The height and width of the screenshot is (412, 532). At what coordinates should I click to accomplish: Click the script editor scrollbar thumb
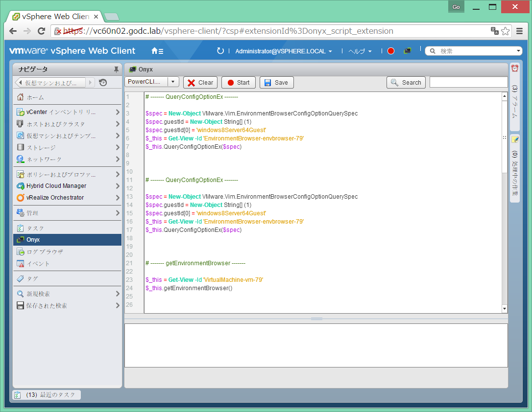tap(505, 136)
